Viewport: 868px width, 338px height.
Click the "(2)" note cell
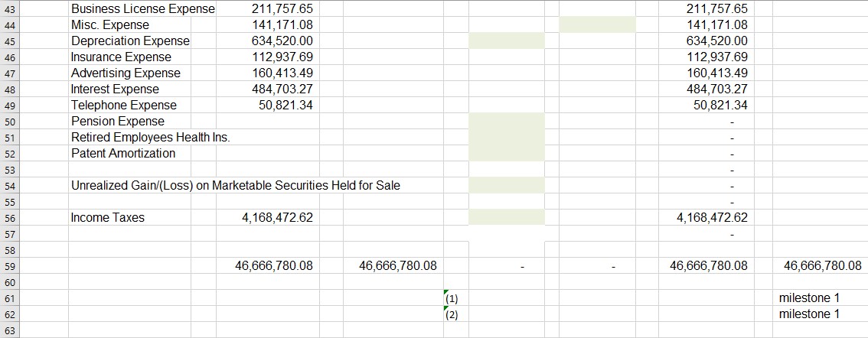pos(456,314)
